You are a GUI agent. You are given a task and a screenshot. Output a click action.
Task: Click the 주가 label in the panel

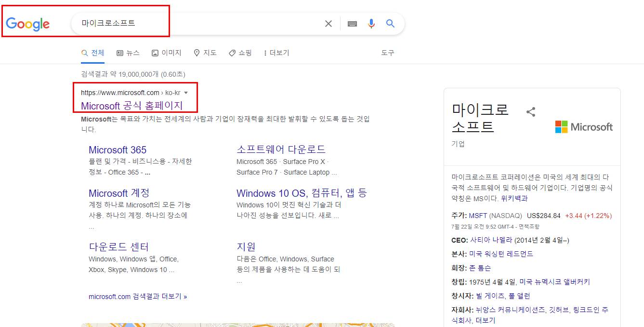pyautogui.click(x=459, y=216)
